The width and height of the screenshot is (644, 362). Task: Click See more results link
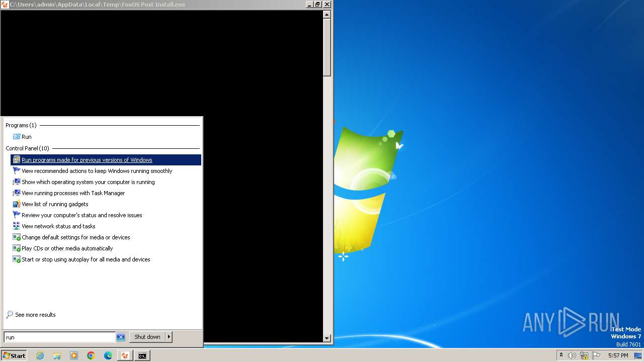point(35,315)
